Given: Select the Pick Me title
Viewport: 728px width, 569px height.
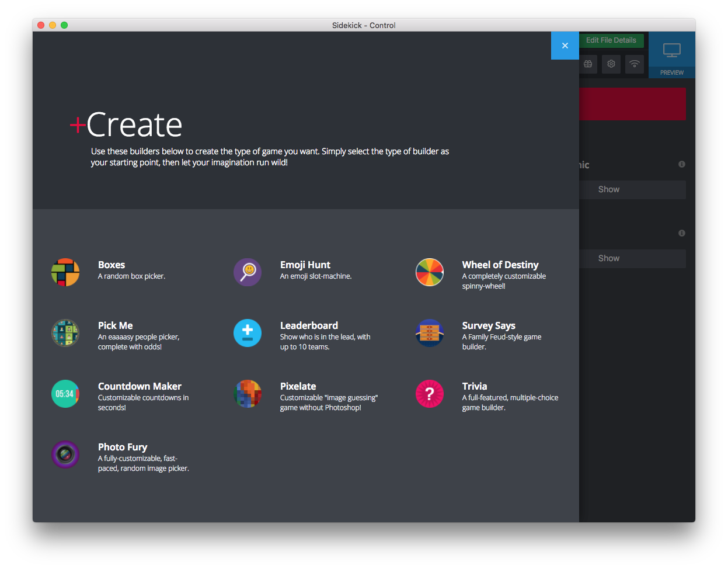Looking at the screenshot, I should click(116, 325).
